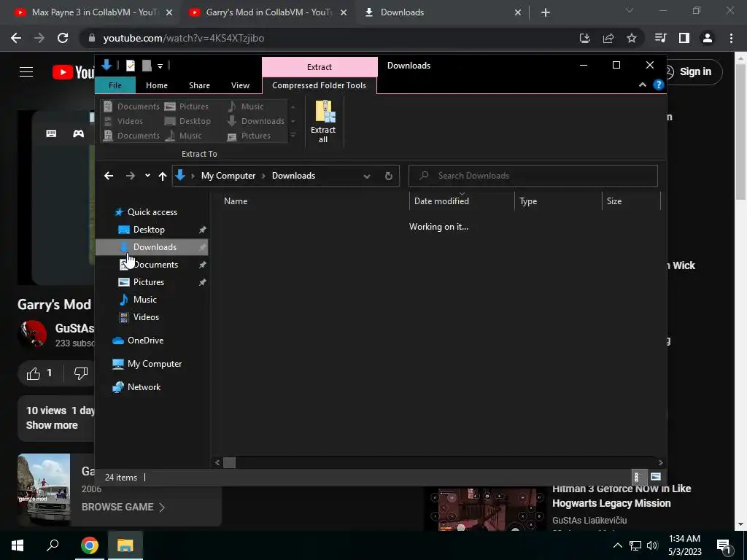Click the Search Downloads field
The width and height of the screenshot is (747, 560).
533,176
